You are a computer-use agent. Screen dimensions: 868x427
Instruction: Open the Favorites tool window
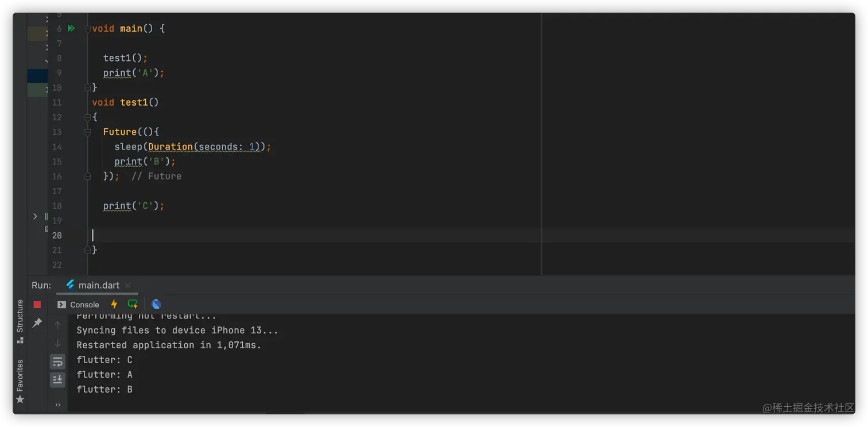coord(20,381)
